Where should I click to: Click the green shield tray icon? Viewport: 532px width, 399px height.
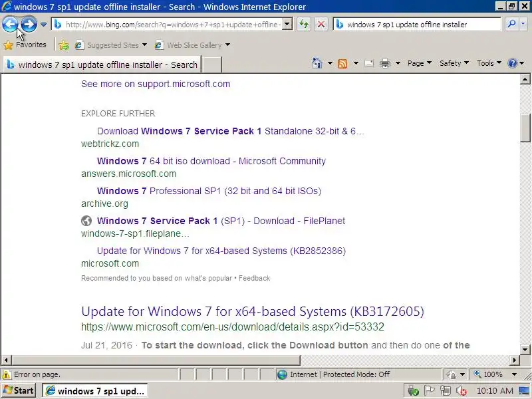(413, 391)
